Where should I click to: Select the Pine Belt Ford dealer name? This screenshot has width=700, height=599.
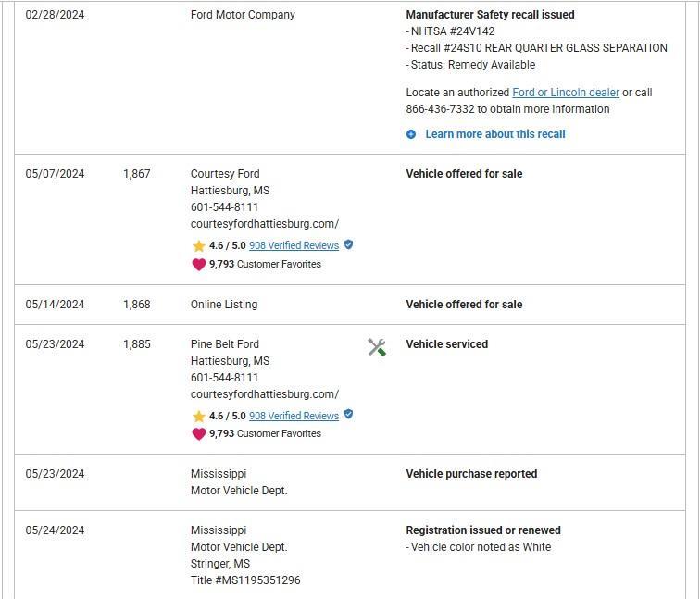[x=225, y=344]
